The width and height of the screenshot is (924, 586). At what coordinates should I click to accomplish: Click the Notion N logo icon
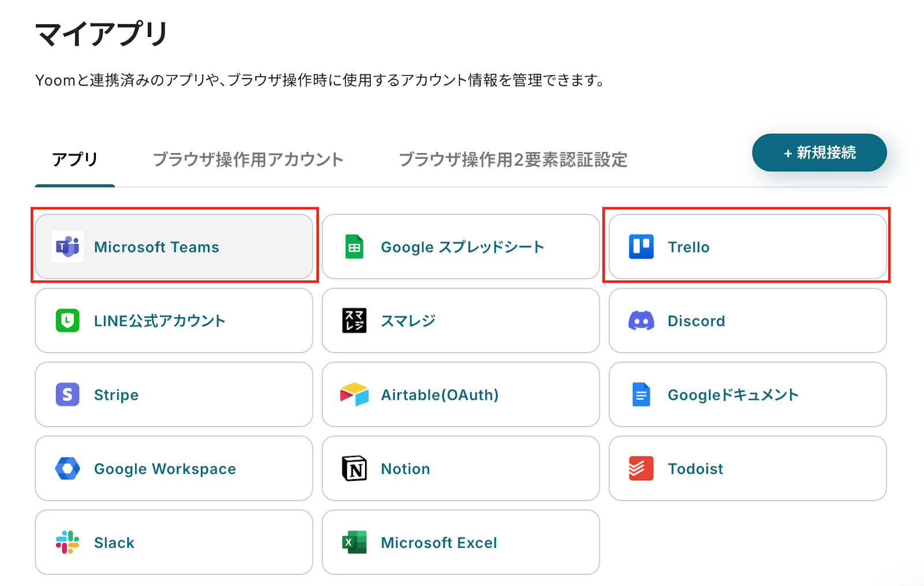click(x=354, y=469)
